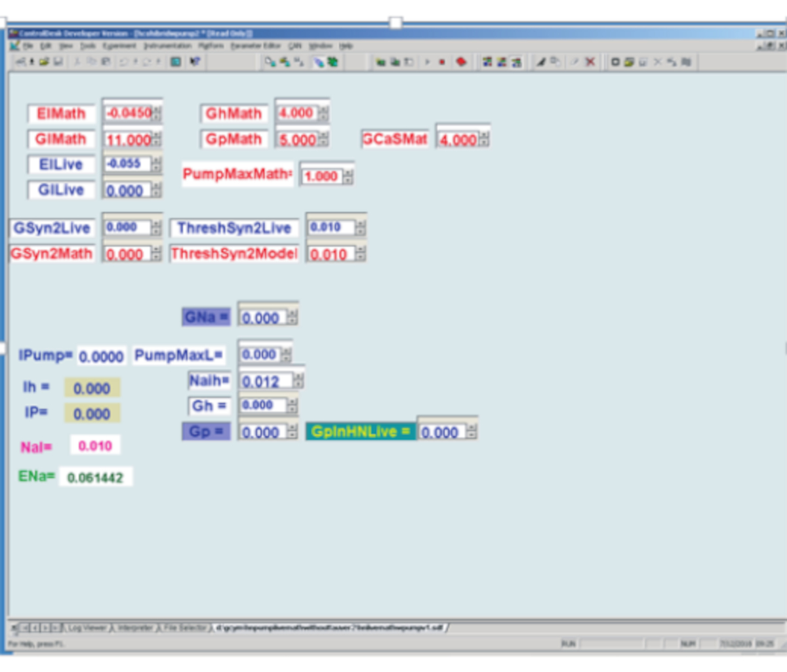Viewport: 787px width, 672px height.
Task: Click the black pen edit toolbar icon
Action: point(541,62)
